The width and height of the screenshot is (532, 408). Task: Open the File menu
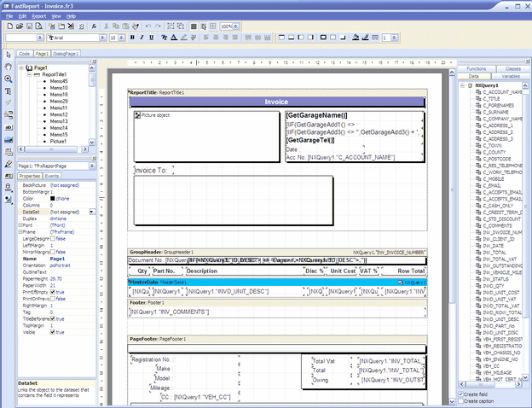(x=9, y=16)
